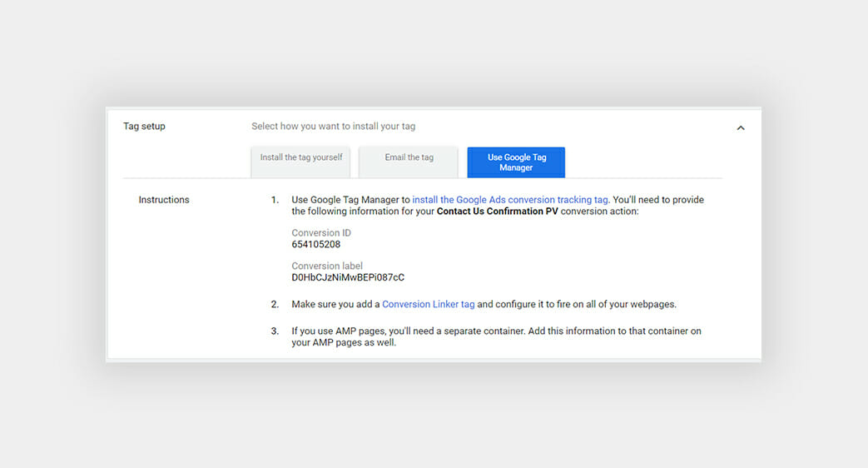The image size is (868, 468).
Task: Click the Instructions label
Action: (164, 200)
